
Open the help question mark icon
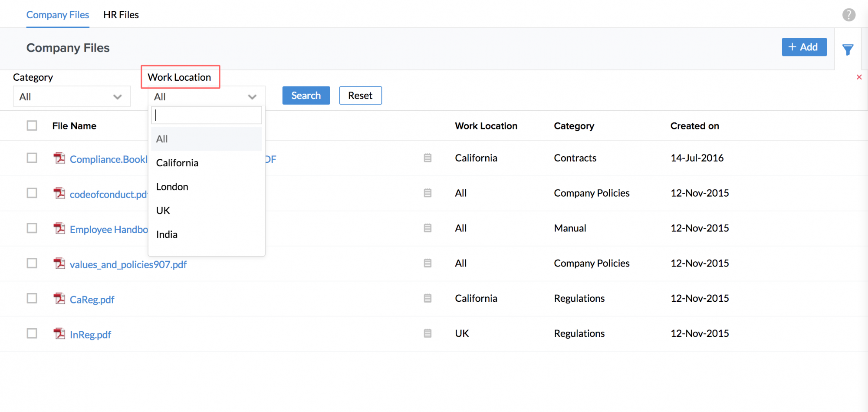pyautogui.click(x=848, y=15)
